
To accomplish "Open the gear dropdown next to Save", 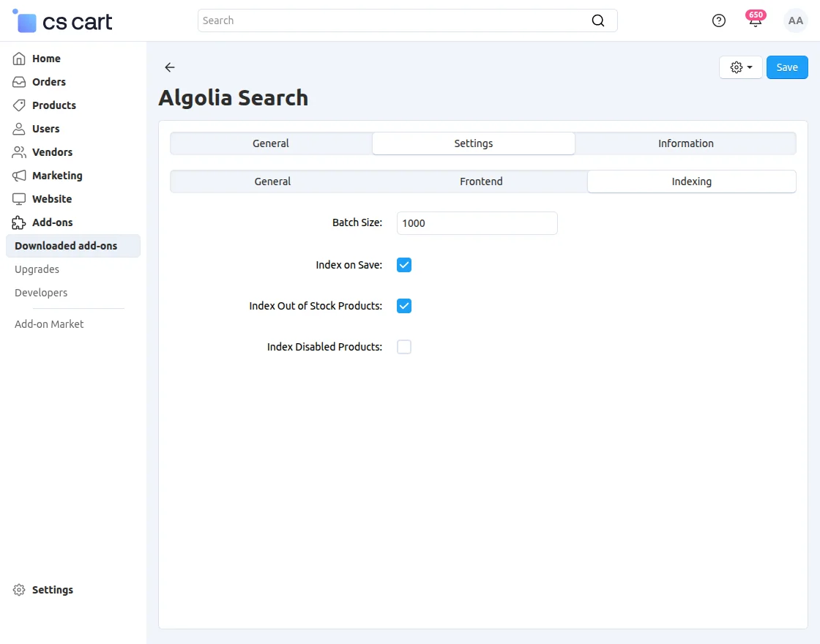I will pyautogui.click(x=741, y=67).
